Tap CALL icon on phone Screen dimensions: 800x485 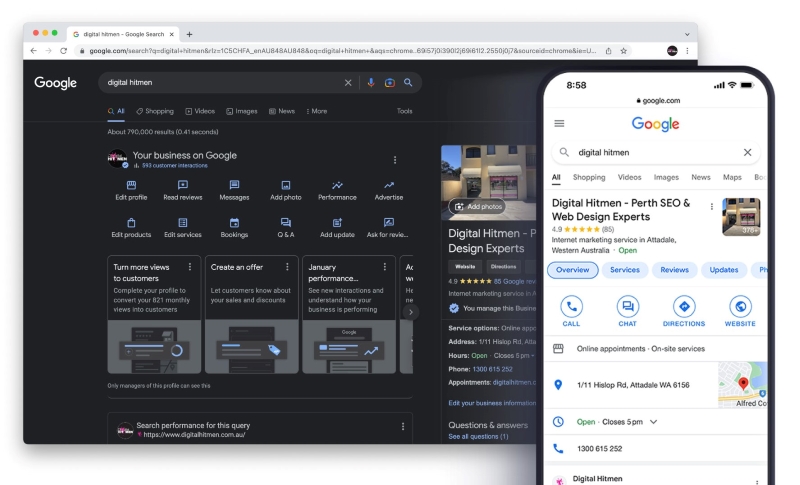click(x=571, y=307)
